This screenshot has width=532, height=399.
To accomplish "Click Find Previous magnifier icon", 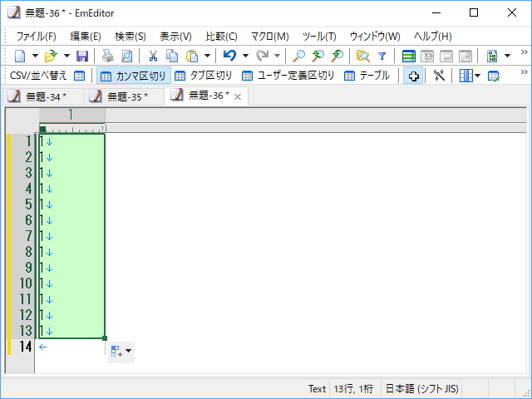I will point(318,56).
